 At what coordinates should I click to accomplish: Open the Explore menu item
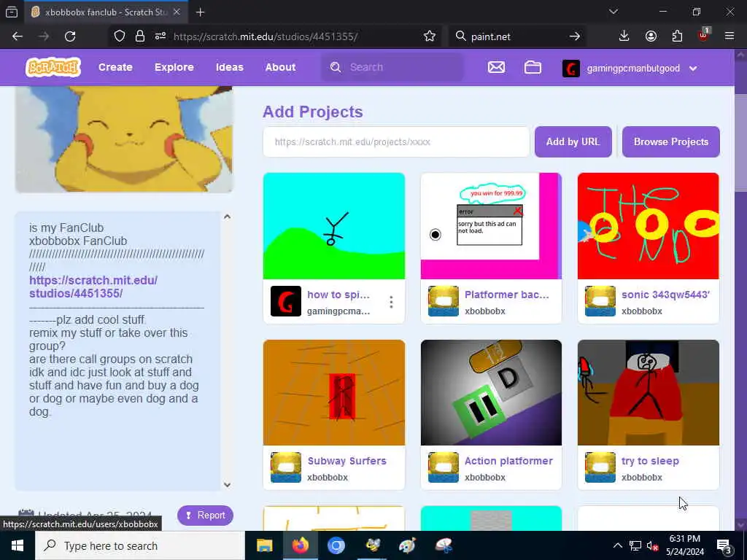coord(174,67)
